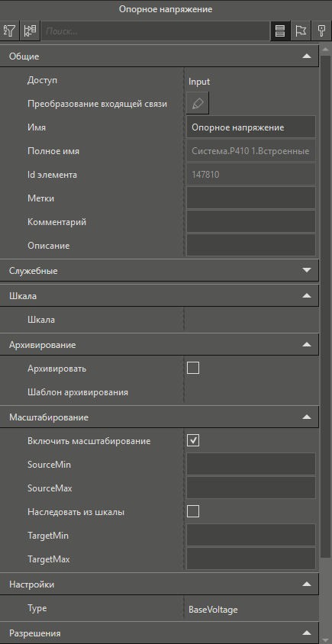Click the collapse tree groups icon
Image resolution: width=332 pixels, height=644 pixels.
[30, 31]
